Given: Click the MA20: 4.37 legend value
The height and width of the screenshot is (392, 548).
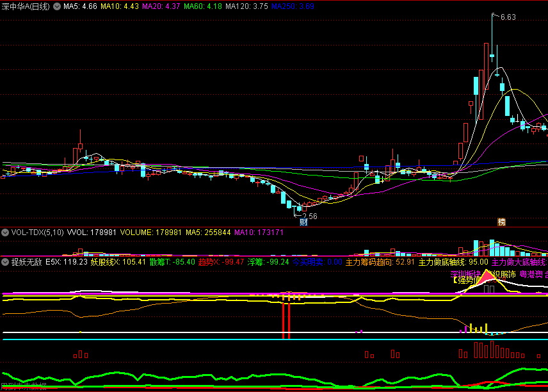Looking at the screenshot, I should pos(161,6).
